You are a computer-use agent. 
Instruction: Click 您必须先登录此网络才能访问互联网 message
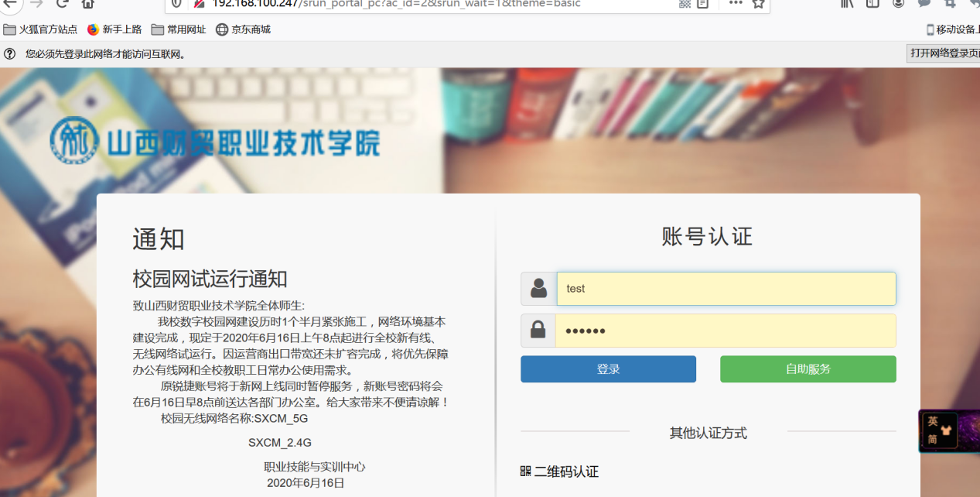(106, 54)
